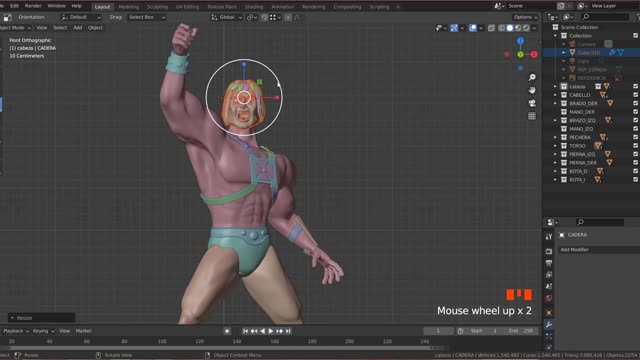Click the green Y axis on navigation gizmo

coord(520,54)
